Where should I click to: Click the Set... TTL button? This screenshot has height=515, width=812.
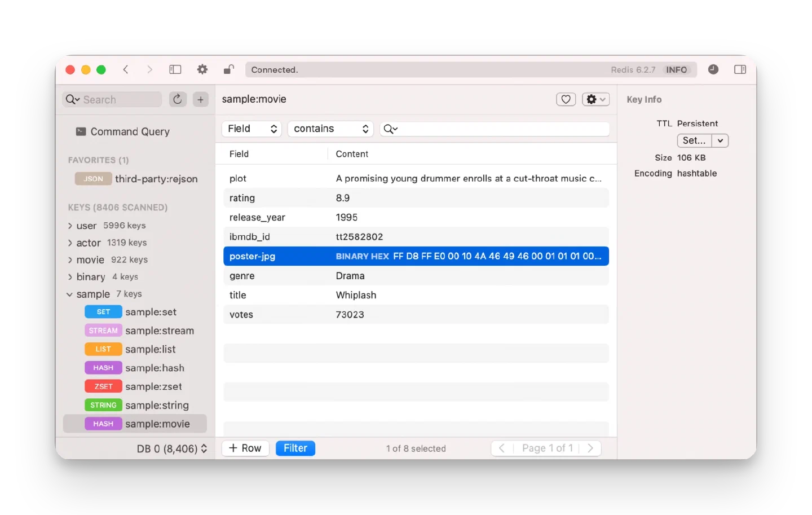[x=694, y=140]
